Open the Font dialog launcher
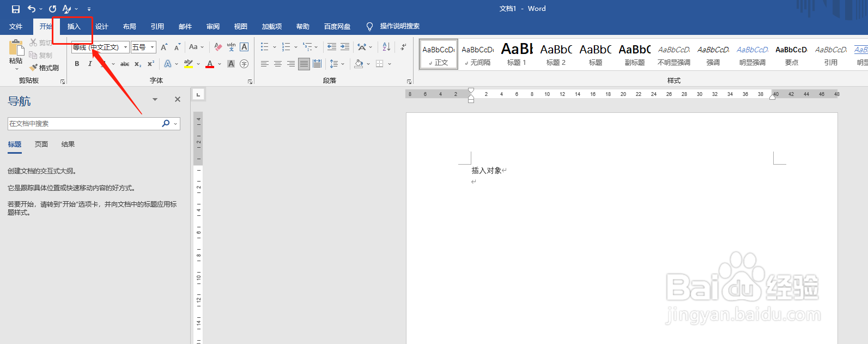 click(250, 82)
